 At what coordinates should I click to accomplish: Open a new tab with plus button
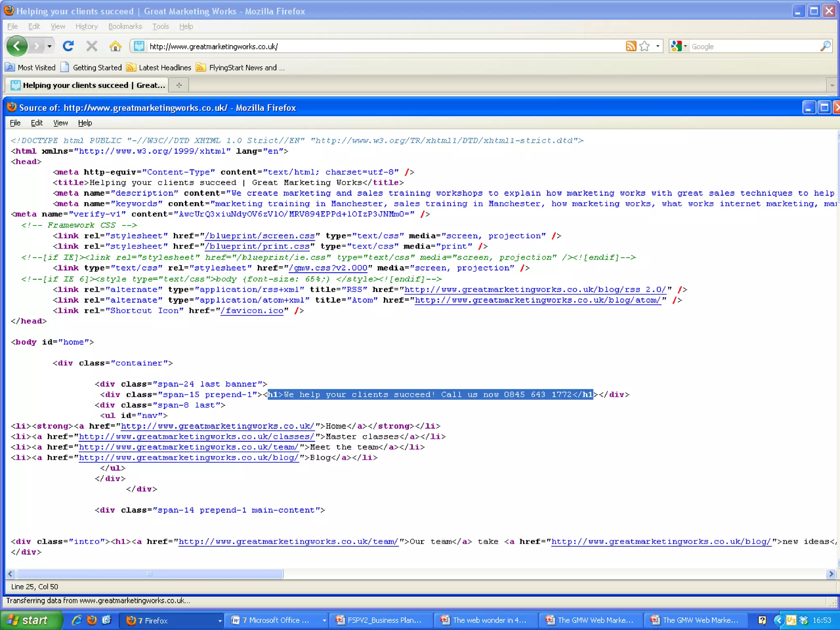(x=179, y=85)
